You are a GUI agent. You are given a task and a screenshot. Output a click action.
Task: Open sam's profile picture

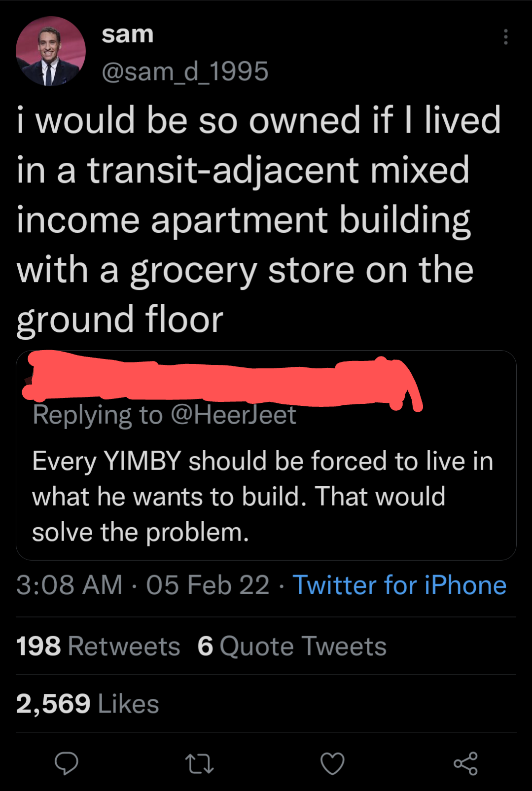click(50, 51)
